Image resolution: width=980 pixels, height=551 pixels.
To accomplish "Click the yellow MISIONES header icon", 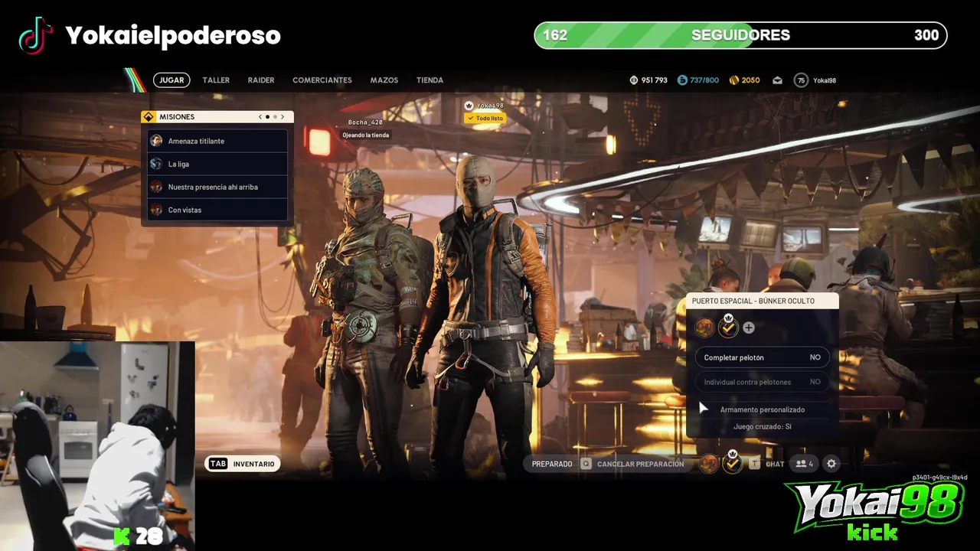I will click(x=149, y=117).
